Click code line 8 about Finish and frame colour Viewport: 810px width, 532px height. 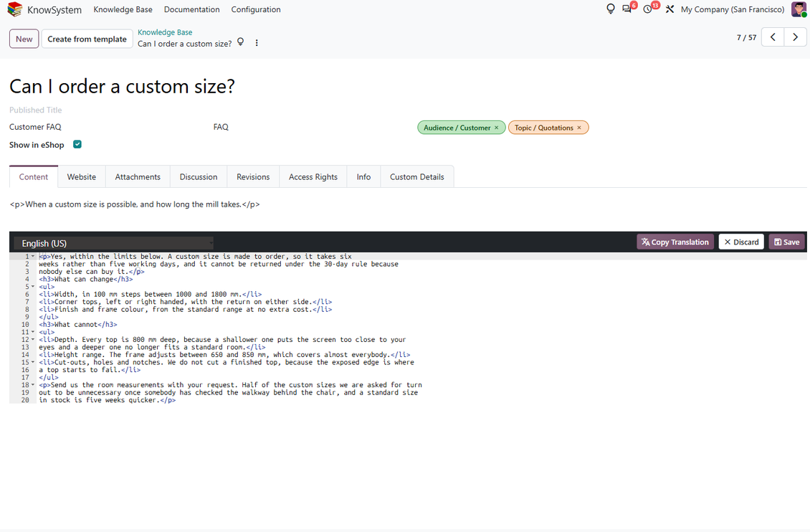(186, 310)
